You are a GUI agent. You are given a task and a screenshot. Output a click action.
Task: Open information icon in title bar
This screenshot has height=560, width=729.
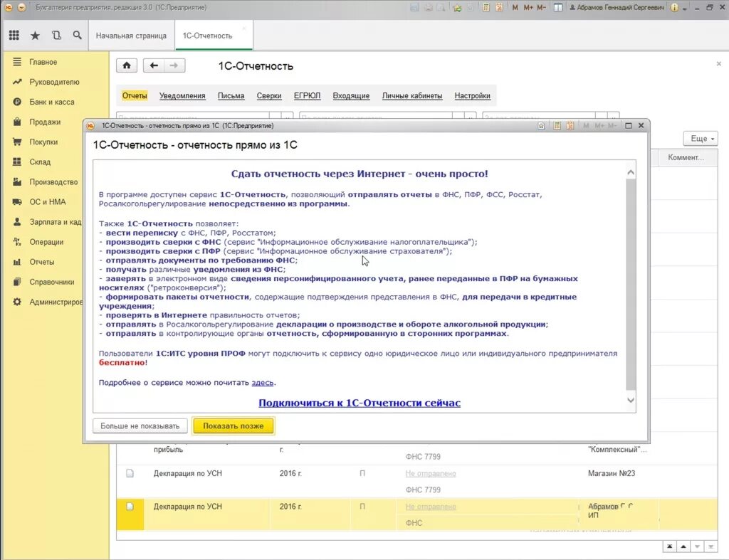coord(674,7)
